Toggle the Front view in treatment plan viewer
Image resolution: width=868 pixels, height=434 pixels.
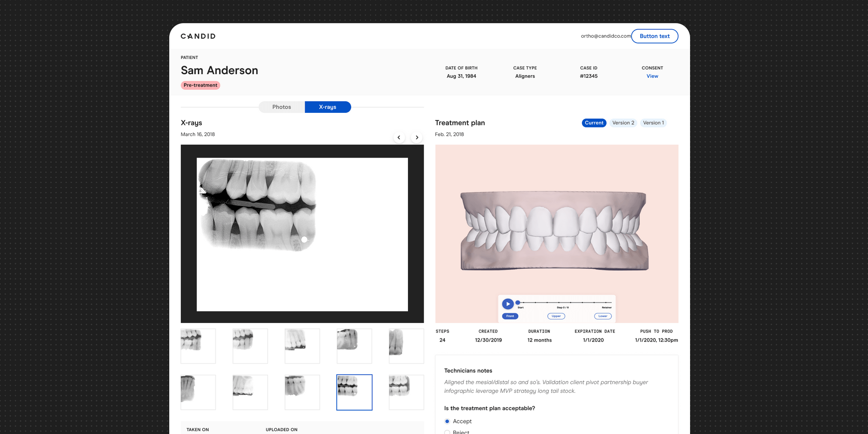tap(510, 316)
